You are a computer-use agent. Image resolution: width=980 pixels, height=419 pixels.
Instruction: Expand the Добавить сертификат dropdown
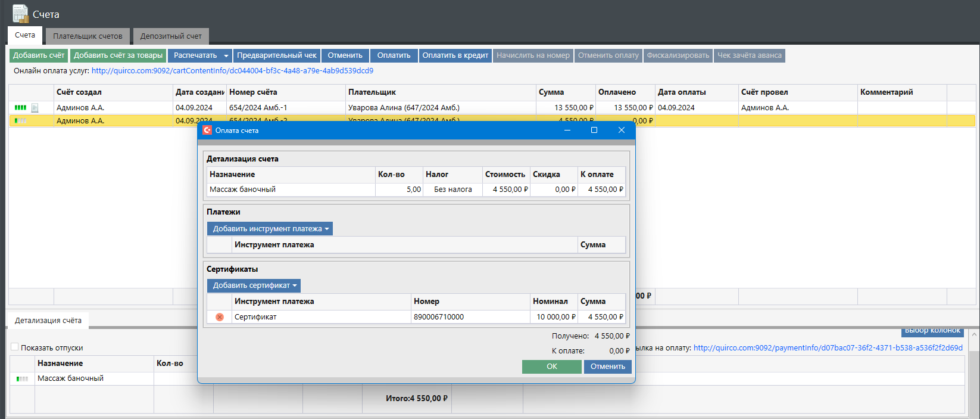[x=254, y=285]
